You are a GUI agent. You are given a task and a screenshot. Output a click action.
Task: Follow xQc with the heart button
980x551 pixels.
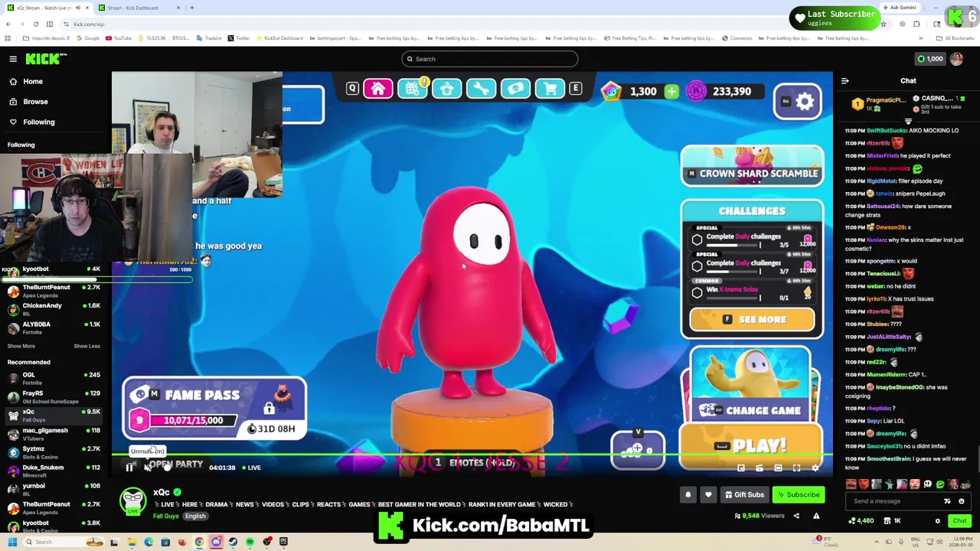click(708, 494)
